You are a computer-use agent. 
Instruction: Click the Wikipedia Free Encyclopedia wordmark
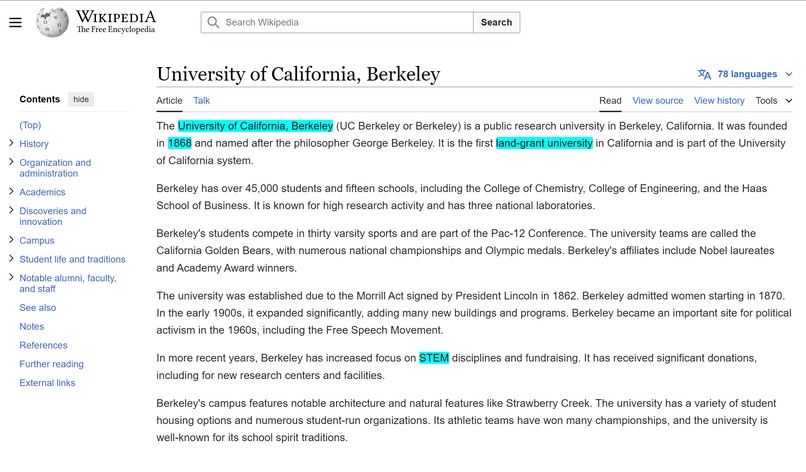click(116, 22)
